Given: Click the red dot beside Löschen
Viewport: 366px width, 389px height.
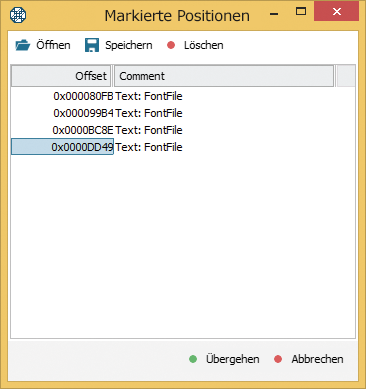Looking at the screenshot, I should click(x=171, y=45).
